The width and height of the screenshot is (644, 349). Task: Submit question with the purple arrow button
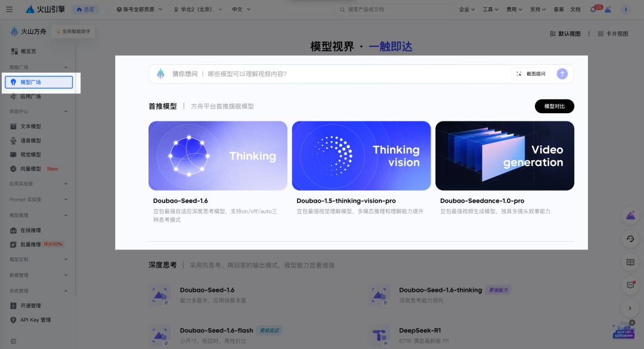pyautogui.click(x=562, y=74)
